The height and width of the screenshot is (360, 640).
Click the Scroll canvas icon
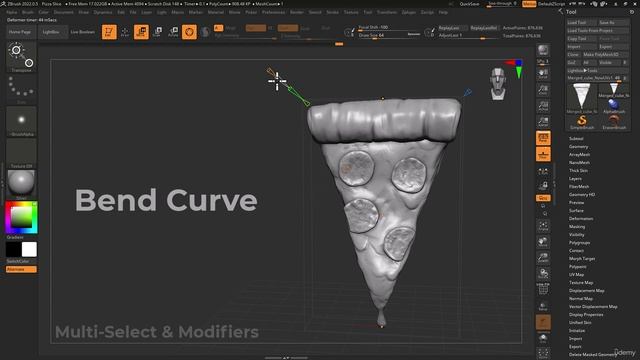pos(543,74)
